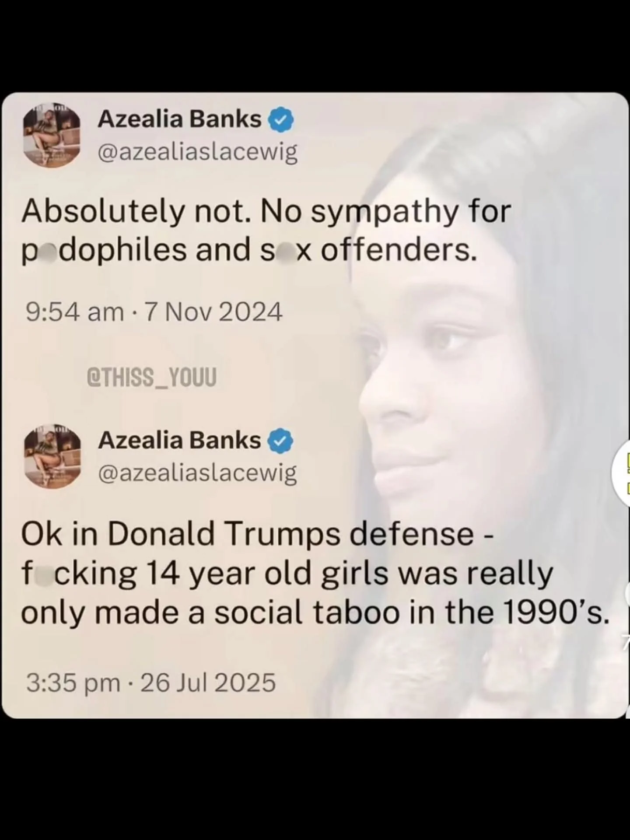The image size is (630, 840).
Task: Open the Azealia Banks name on the bottom tweet
Action: [179, 441]
